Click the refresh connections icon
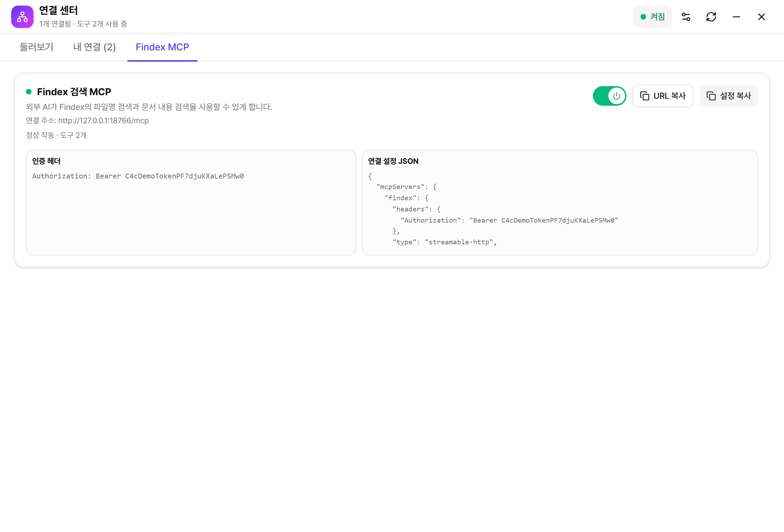784x532 pixels. (711, 17)
